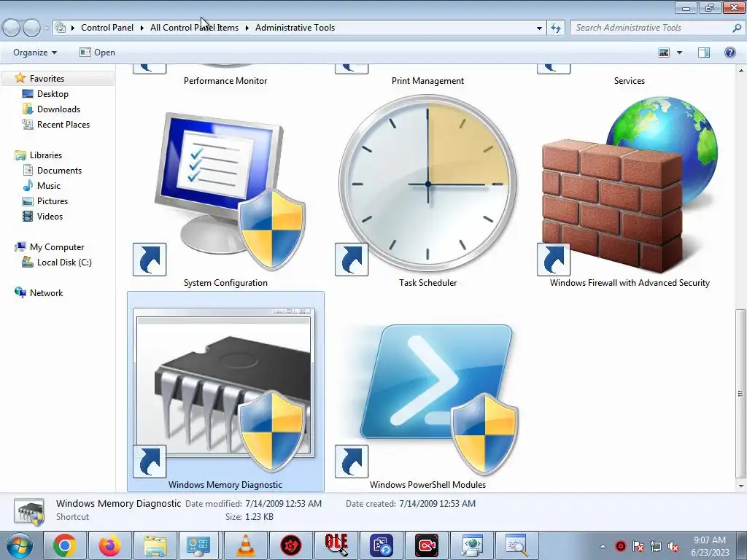Click the Open toolbar button
The image size is (747, 560).
click(97, 52)
